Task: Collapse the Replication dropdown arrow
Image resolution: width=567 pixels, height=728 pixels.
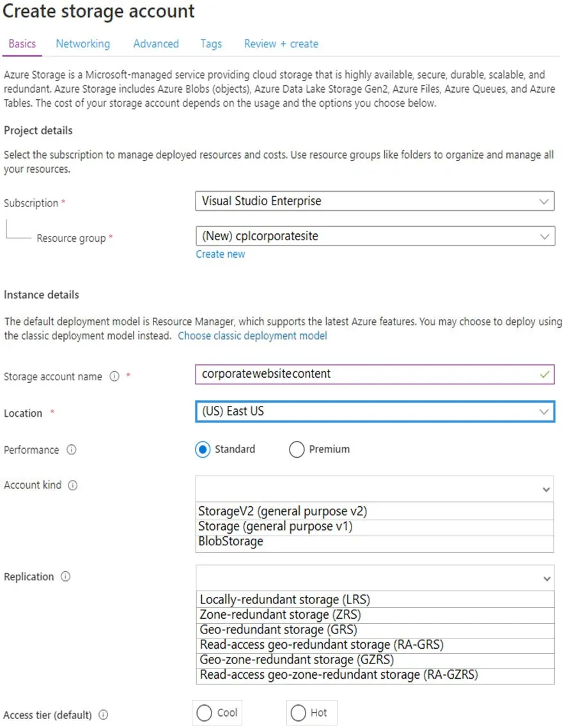Action: point(547,578)
